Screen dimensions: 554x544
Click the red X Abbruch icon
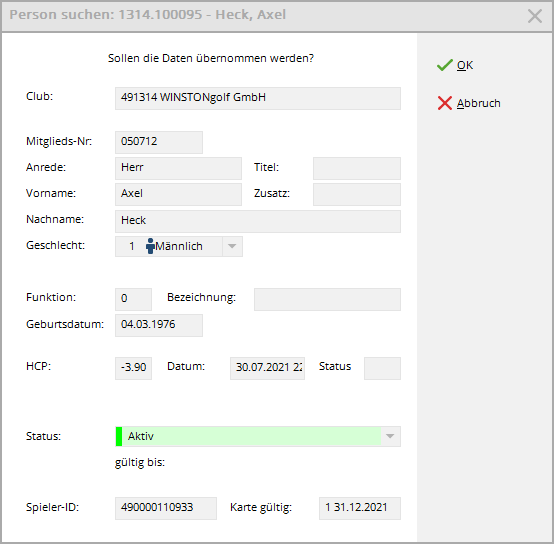pyautogui.click(x=444, y=103)
